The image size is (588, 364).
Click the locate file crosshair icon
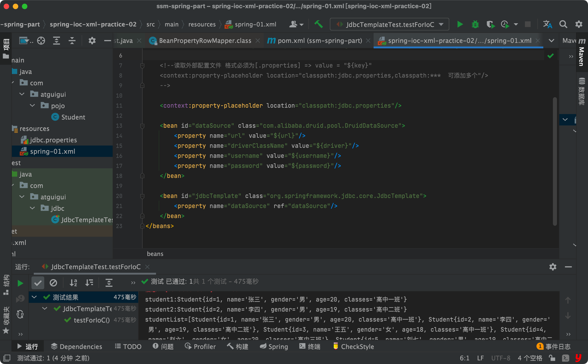point(41,41)
